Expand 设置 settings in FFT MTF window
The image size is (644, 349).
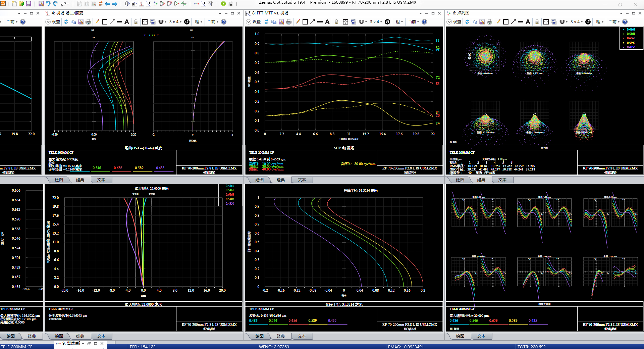click(x=249, y=22)
